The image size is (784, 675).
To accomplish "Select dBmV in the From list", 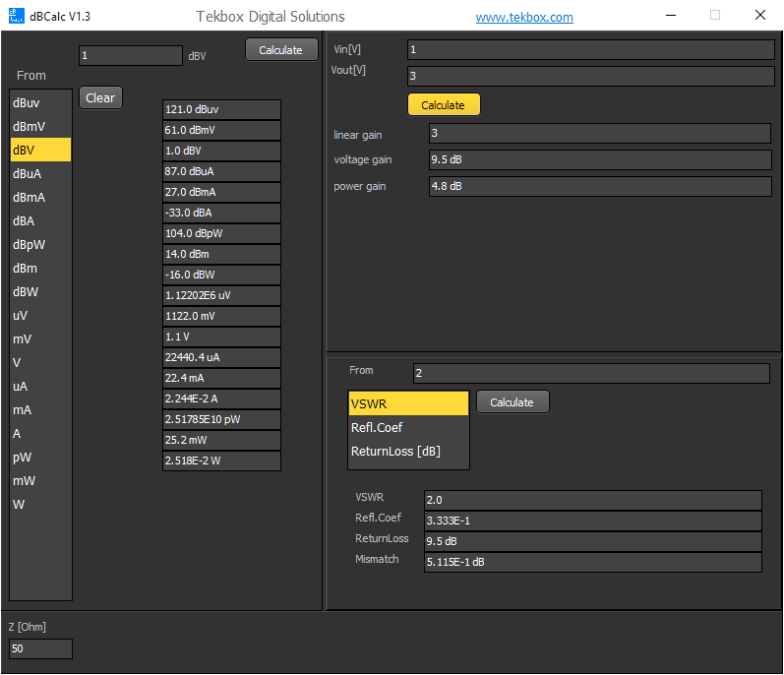I will pyautogui.click(x=40, y=127).
